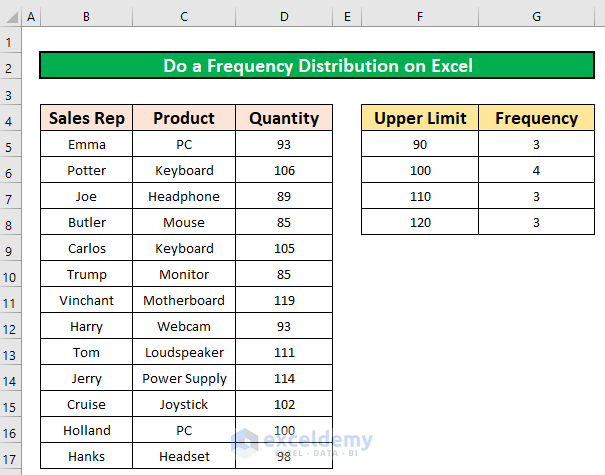The image size is (605, 475).
Task: Select column B header
Action: tap(87, 17)
